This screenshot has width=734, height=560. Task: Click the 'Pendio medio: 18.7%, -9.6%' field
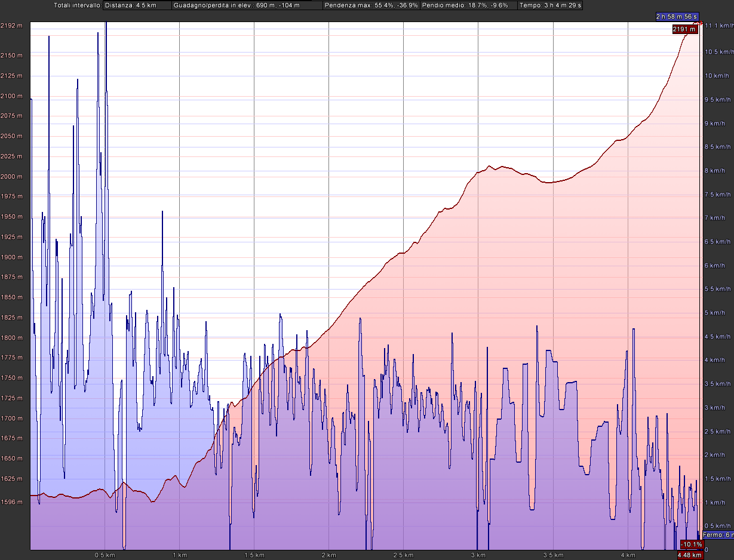click(x=468, y=5)
